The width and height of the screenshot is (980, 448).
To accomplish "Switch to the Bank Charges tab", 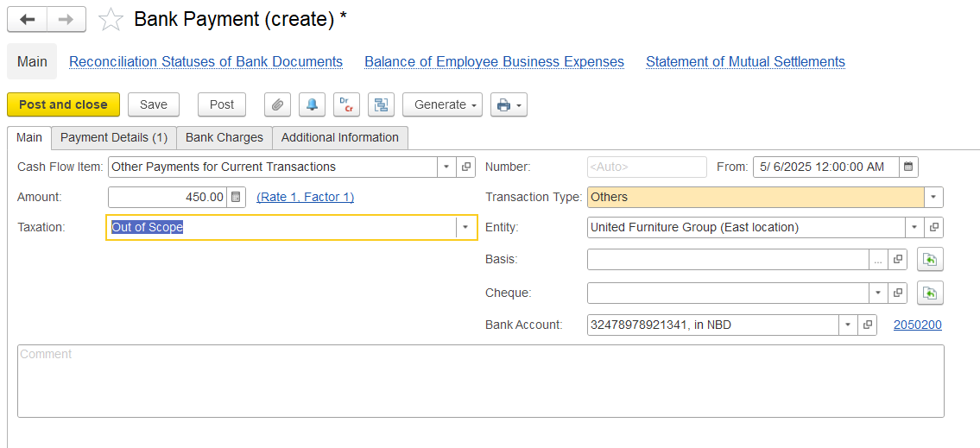I will [x=224, y=137].
